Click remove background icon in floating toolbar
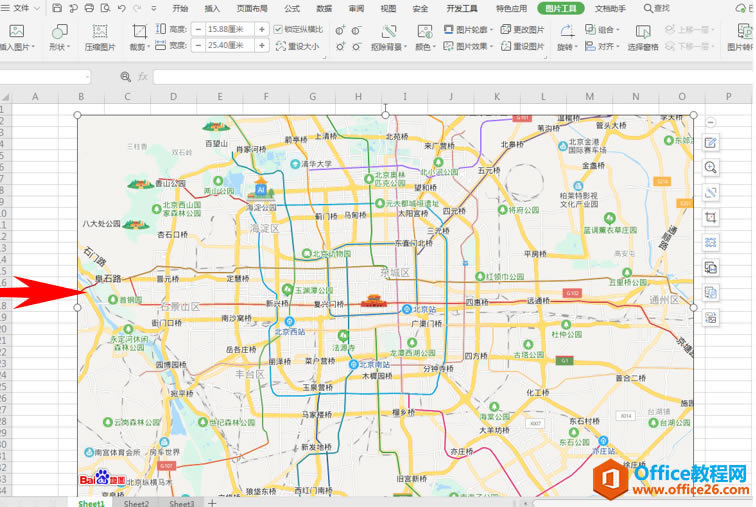The height and width of the screenshot is (507, 756). point(710,192)
